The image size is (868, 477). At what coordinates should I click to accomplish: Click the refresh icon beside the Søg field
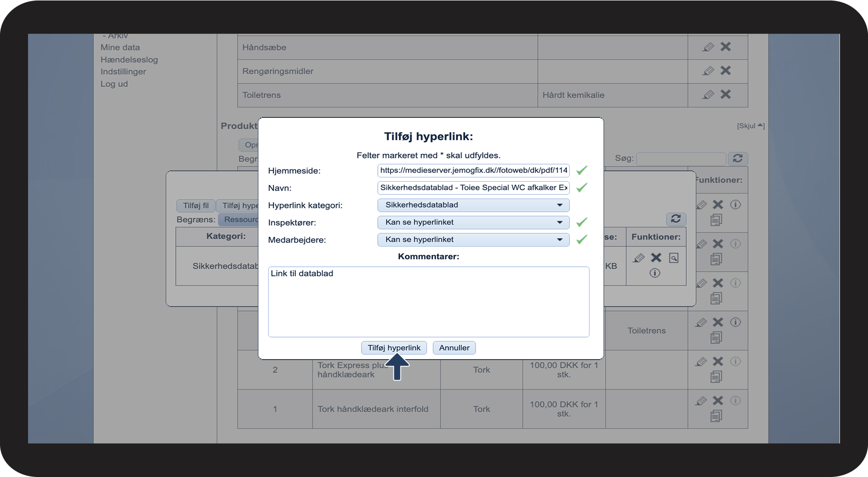(x=737, y=158)
